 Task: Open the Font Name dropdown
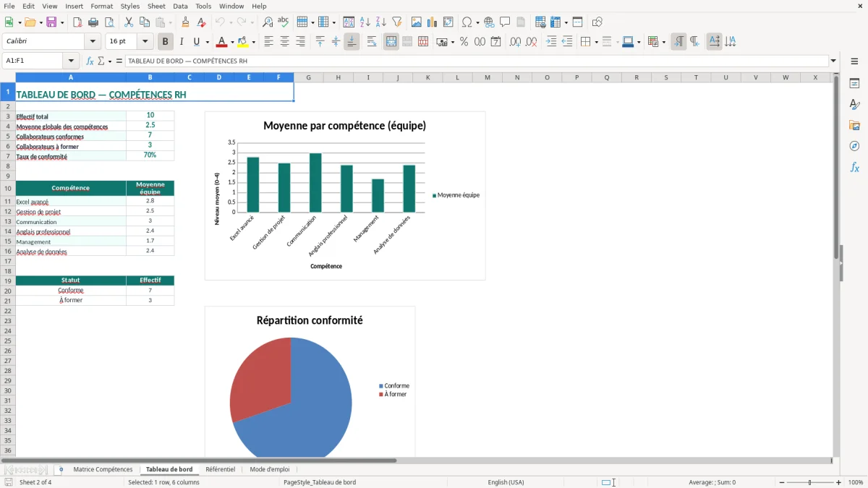tap(93, 42)
